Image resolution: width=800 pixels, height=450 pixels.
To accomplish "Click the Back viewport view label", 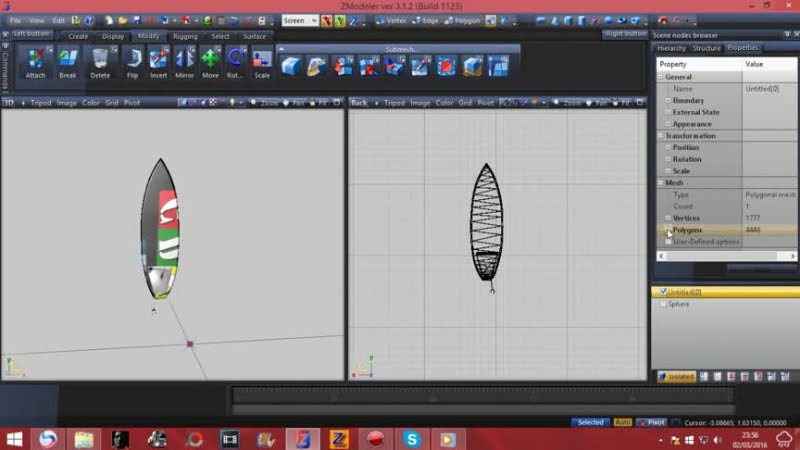I will [x=359, y=103].
